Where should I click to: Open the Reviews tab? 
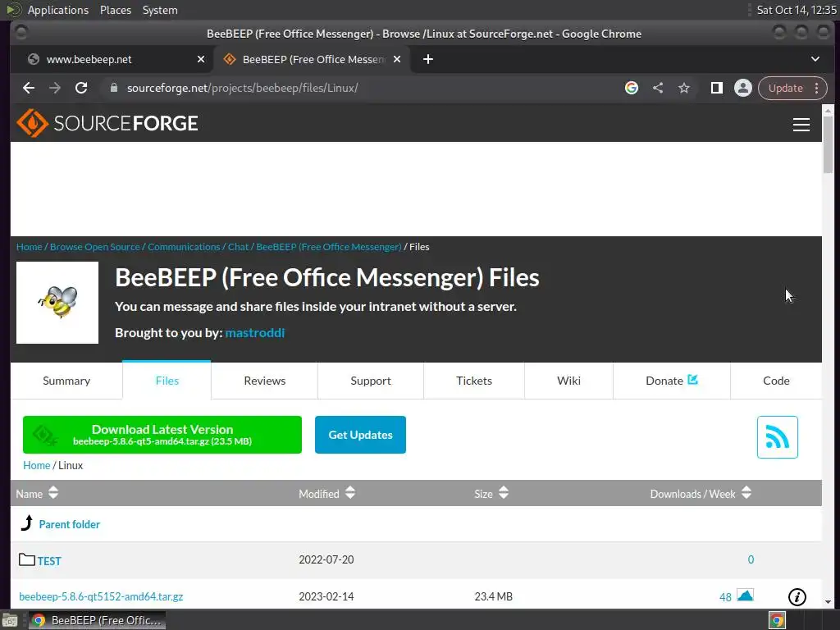pos(265,381)
